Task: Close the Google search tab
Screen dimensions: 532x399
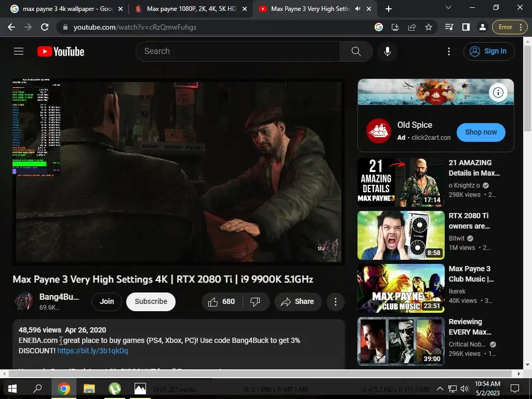Action: tap(120, 9)
